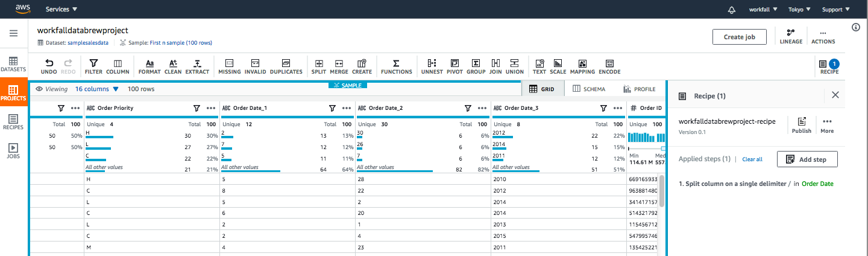
Task: Open the Support dropdown
Action: click(x=836, y=10)
